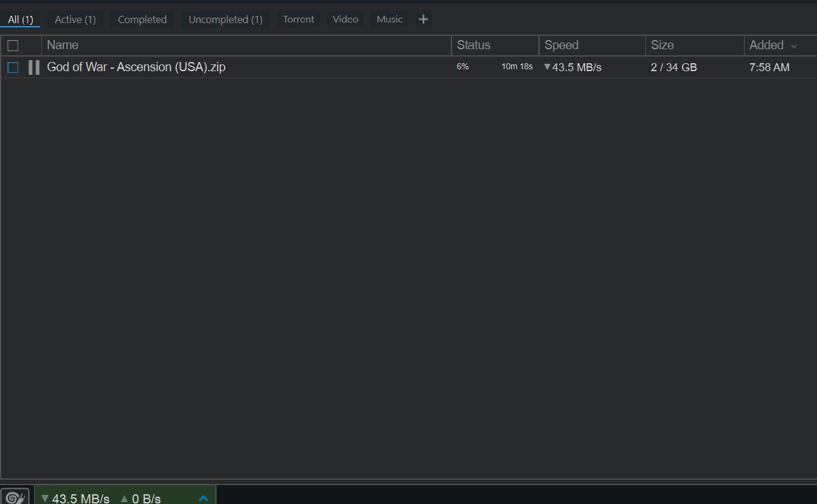Check the God of War row checkbox
Viewport: 817px width, 504px height.
click(x=13, y=67)
